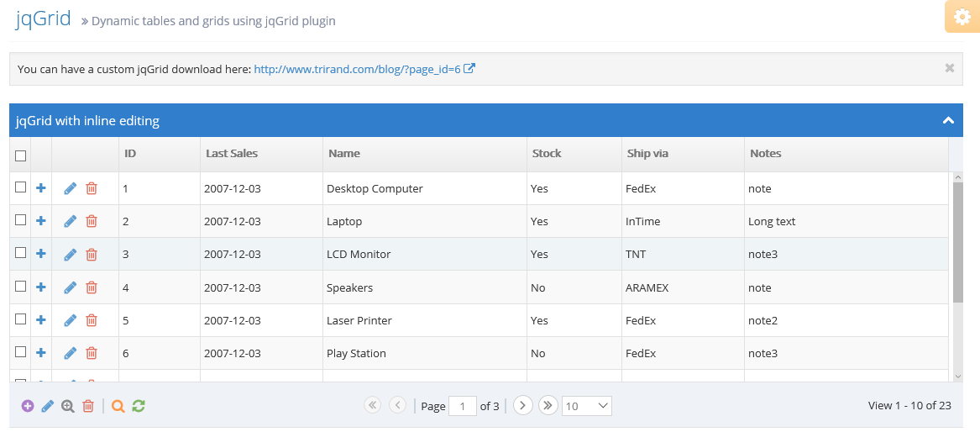Go to the next page of grid
The height and width of the screenshot is (432, 980).
[522, 405]
